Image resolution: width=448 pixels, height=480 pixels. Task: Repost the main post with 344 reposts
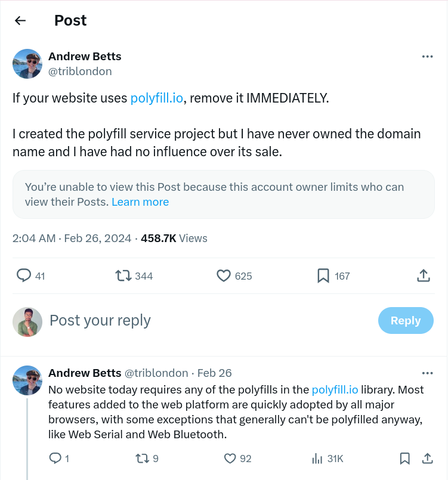(123, 275)
